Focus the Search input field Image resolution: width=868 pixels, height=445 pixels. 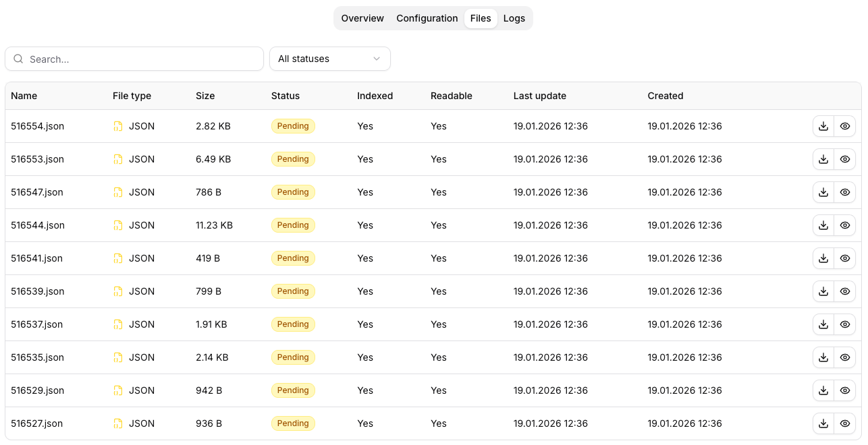tap(142, 59)
